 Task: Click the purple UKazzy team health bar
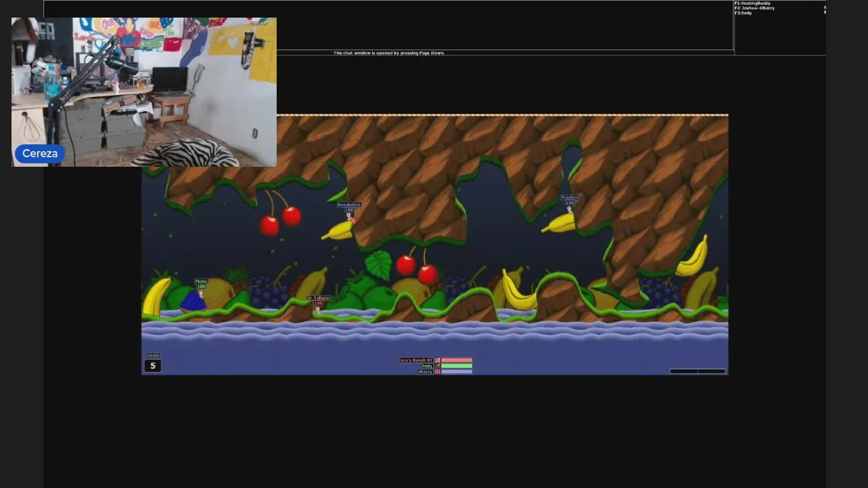click(x=456, y=371)
